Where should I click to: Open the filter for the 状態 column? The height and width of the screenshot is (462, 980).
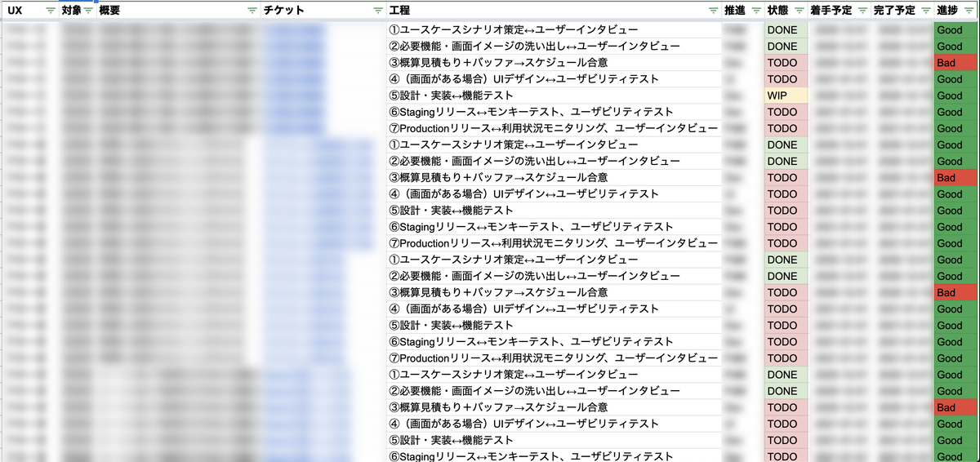pos(799,11)
